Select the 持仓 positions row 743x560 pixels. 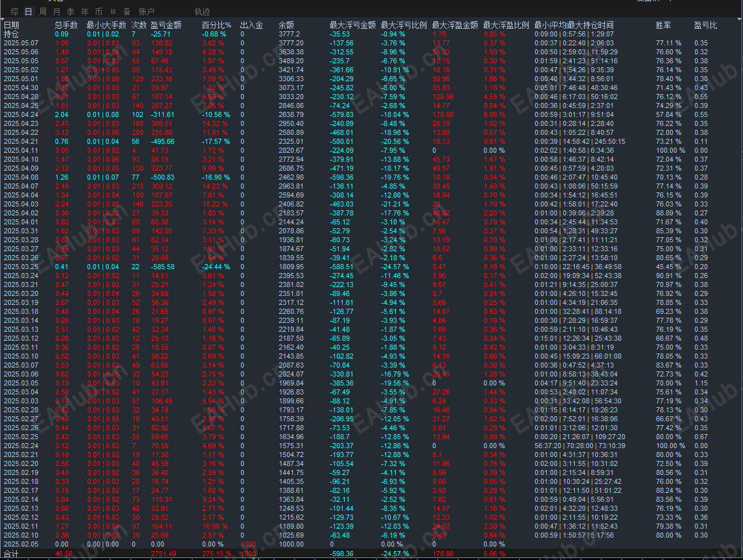click(x=371, y=34)
